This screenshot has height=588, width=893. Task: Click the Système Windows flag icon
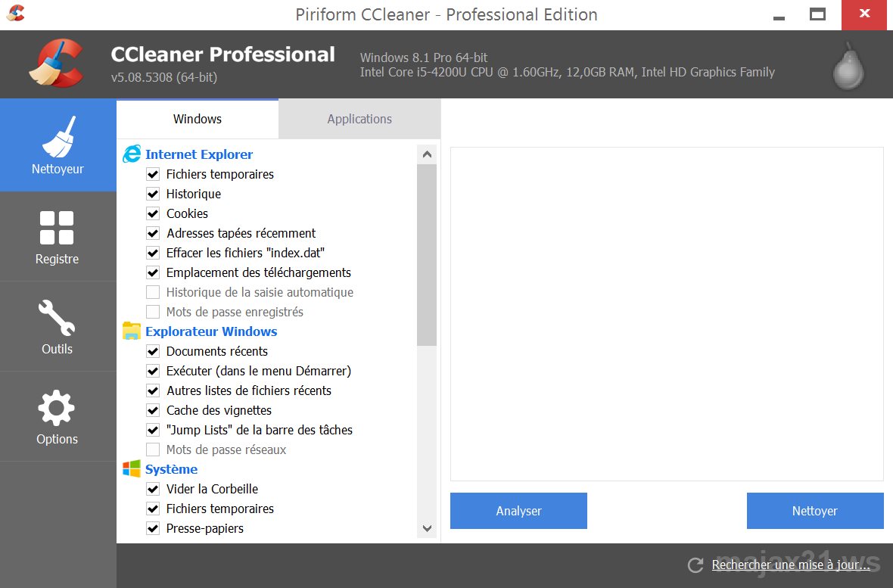[x=132, y=469]
